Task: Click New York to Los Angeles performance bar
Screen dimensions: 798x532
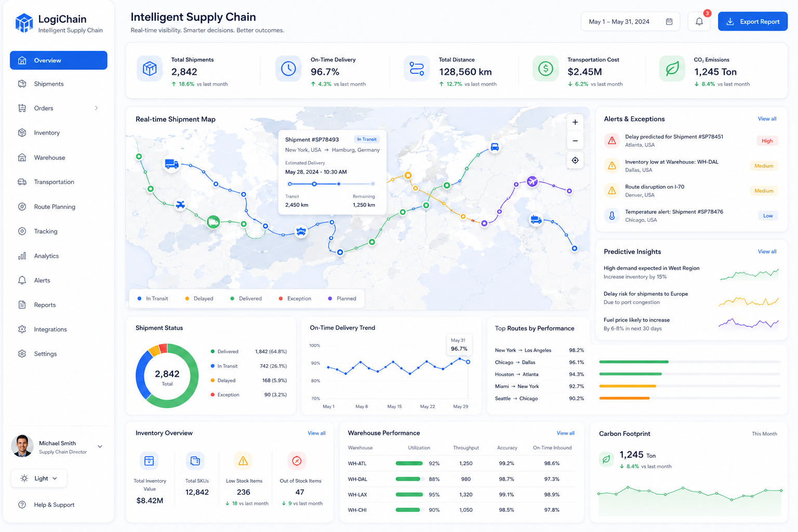Action: pos(689,362)
